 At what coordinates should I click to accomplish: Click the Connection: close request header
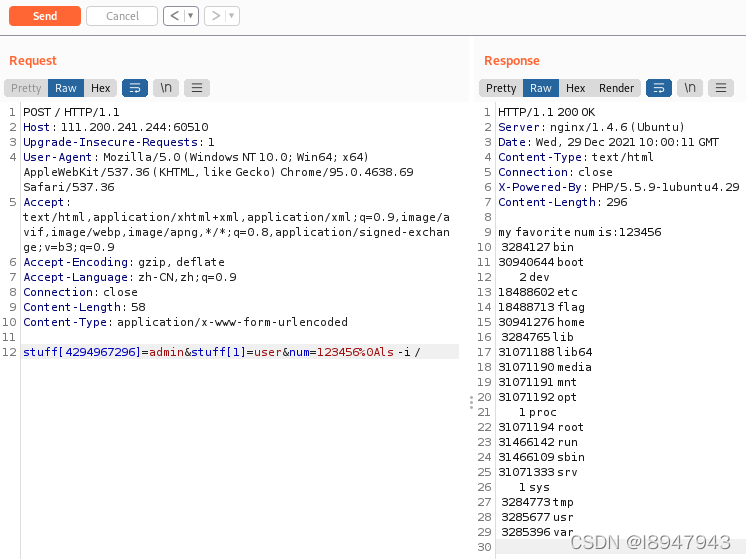click(80, 292)
